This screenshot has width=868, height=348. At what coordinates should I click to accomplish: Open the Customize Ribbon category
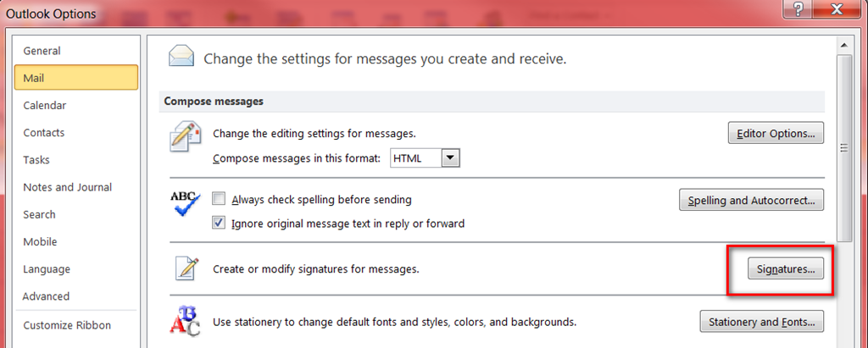tap(67, 325)
